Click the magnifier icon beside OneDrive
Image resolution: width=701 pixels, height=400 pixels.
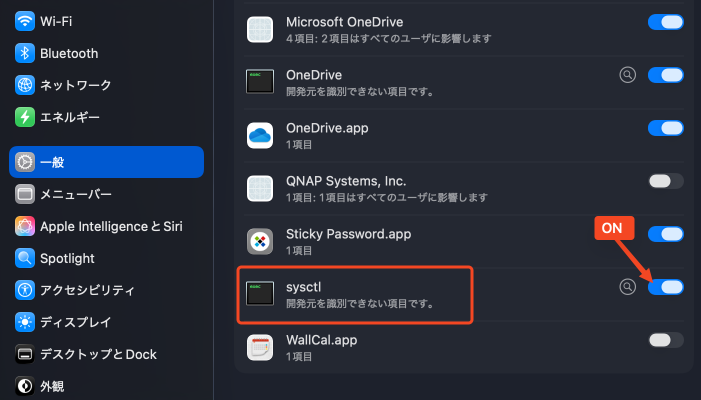[x=627, y=74]
